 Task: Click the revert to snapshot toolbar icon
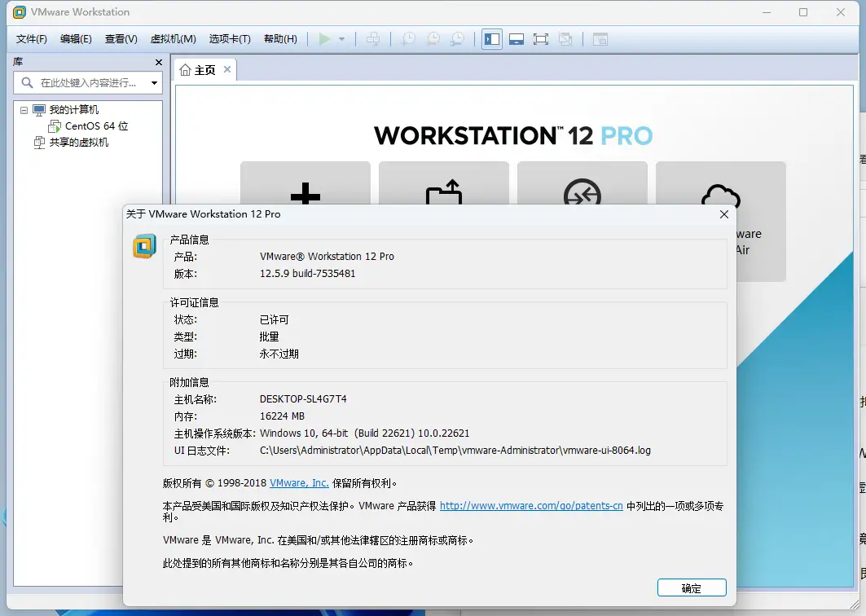433,39
